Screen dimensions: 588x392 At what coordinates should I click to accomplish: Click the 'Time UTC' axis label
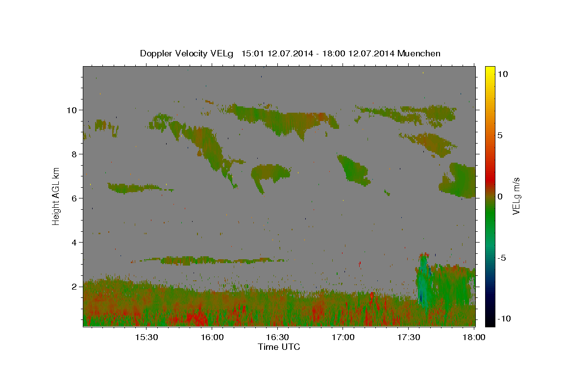pos(279,347)
